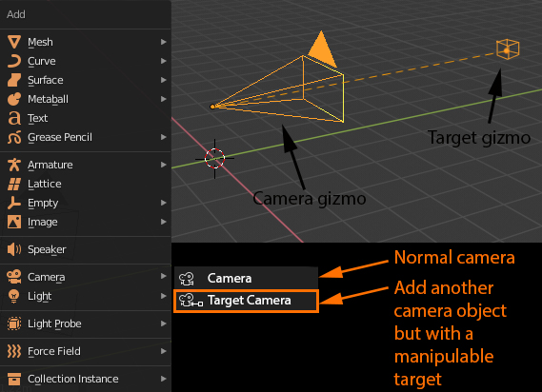
Task: Click the Curve icon in Add menu
Action: click(14, 61)
